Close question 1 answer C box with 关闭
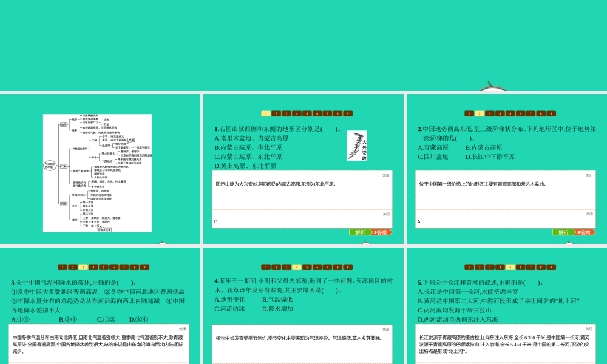This screenshot has height=364, width=607. 386,214
